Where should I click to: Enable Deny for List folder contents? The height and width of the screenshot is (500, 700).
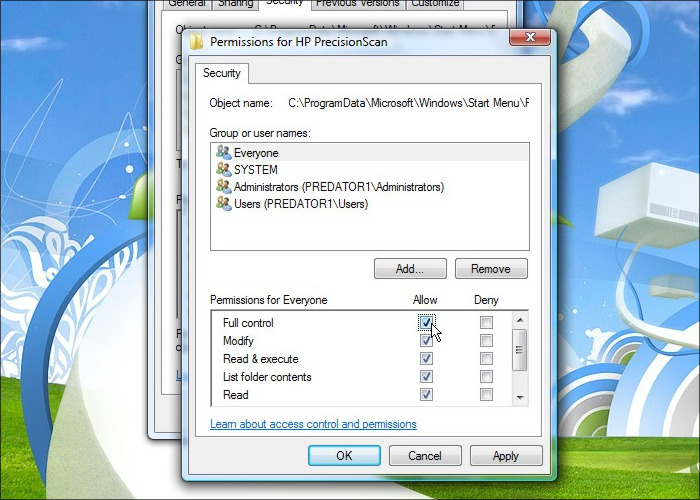486,377
